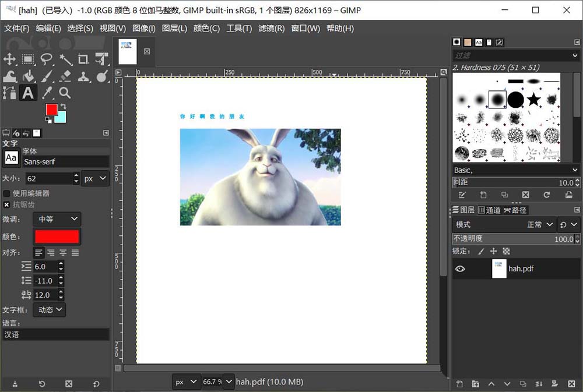The width and height of the screenshot is (583, 392).
Task: Create a new layer in layers panel
Action: (x=459, y=384)
